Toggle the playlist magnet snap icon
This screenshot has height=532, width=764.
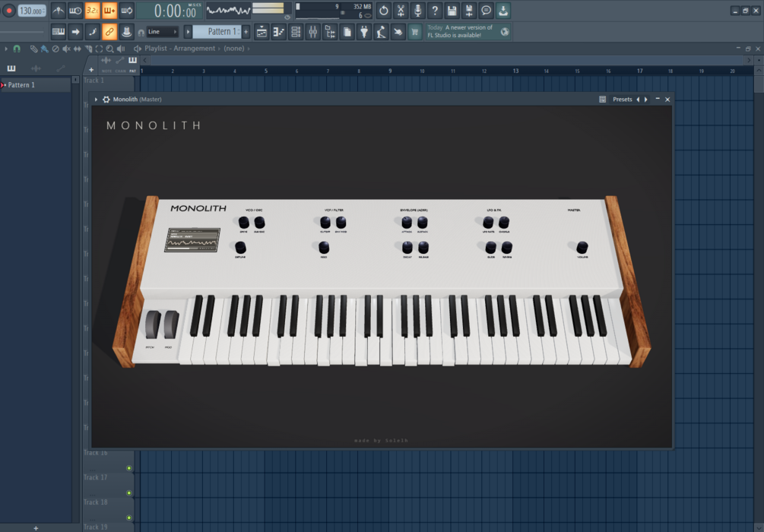[x=17, y=48]
